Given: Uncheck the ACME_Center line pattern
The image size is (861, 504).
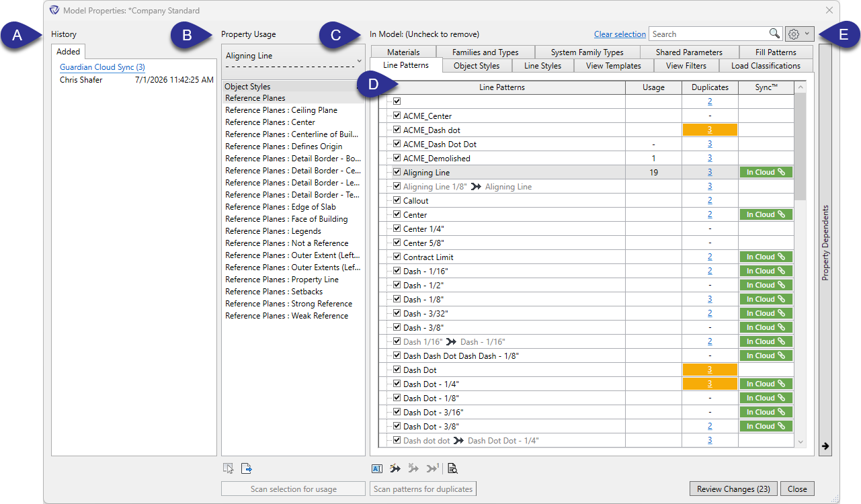Looking at the screenshot, I should [x=397, y=116].
